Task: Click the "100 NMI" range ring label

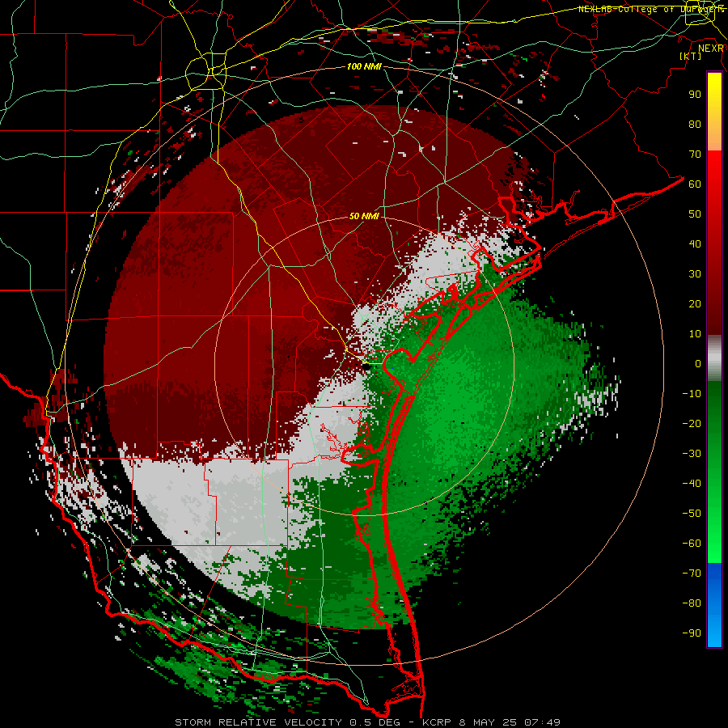Action: click(x=364, y=66)
